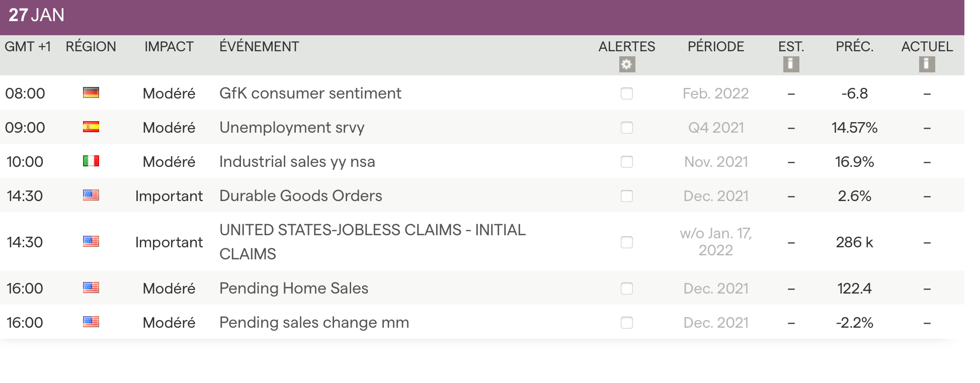Open the Pending Home Sales event
The image size is (980, 383).
[x=294, y=289]
